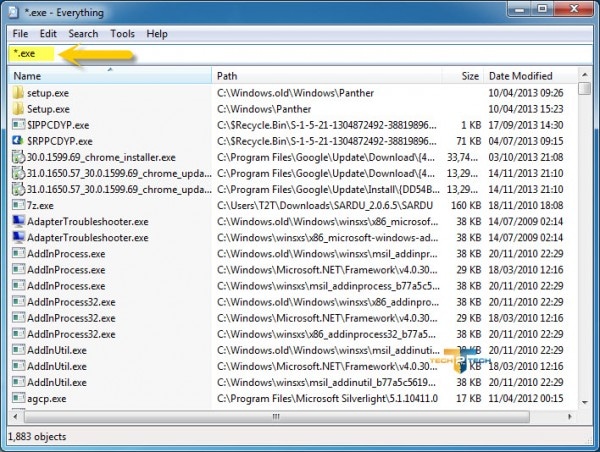Click path C:\Windows.old\Windows\Panther

pos(295,93)
